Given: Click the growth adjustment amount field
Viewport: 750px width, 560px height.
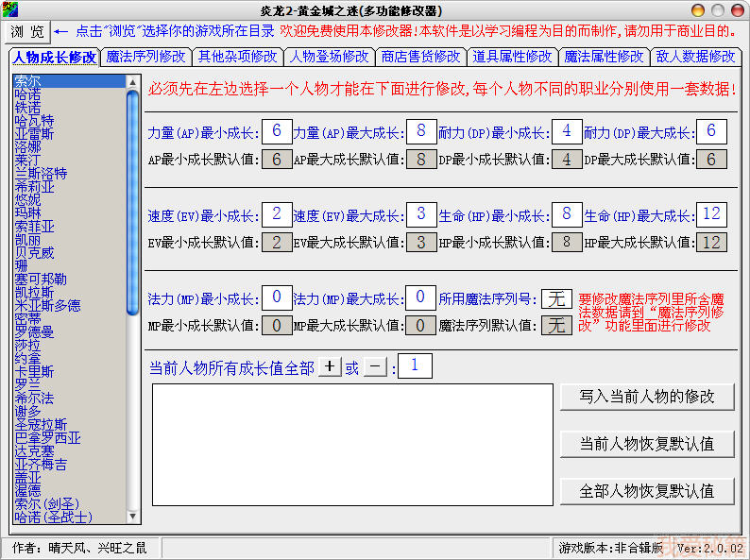Looking at the screenshot, I should pos(416,366).
